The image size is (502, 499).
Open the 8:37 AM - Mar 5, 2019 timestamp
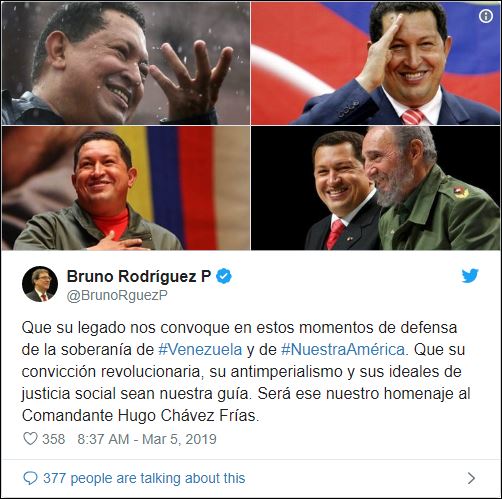(x=147, y=439)
